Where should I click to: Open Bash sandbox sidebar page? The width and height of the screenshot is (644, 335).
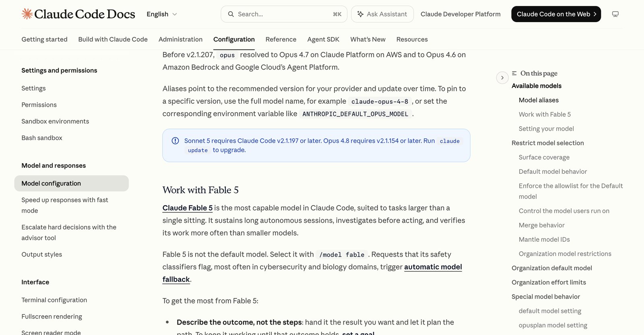click(42, 138)
